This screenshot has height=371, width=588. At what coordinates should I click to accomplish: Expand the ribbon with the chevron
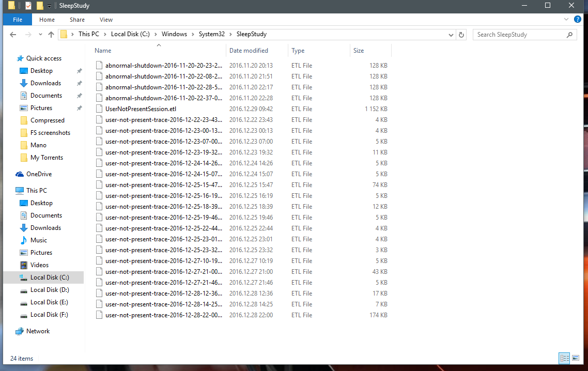tap(566, 19)
